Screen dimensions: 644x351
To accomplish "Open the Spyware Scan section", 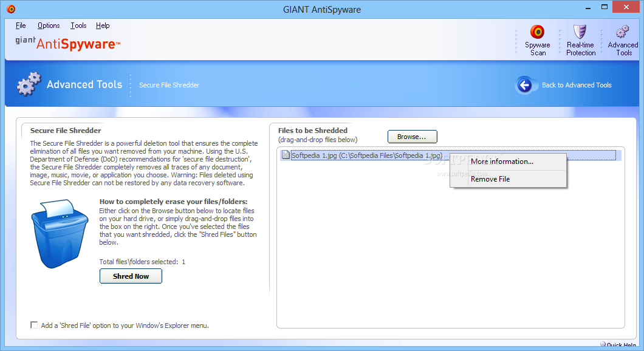I will pyautogui.click(x=537, y=40).
